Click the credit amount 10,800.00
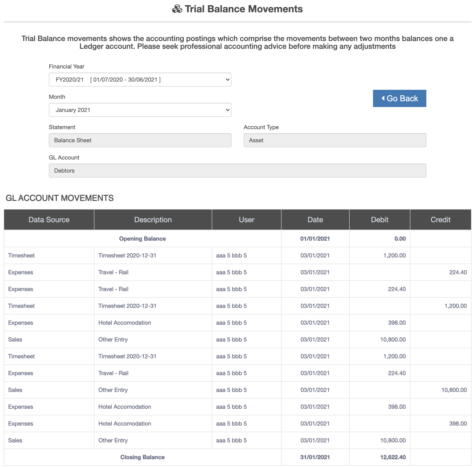 [454, 390]
